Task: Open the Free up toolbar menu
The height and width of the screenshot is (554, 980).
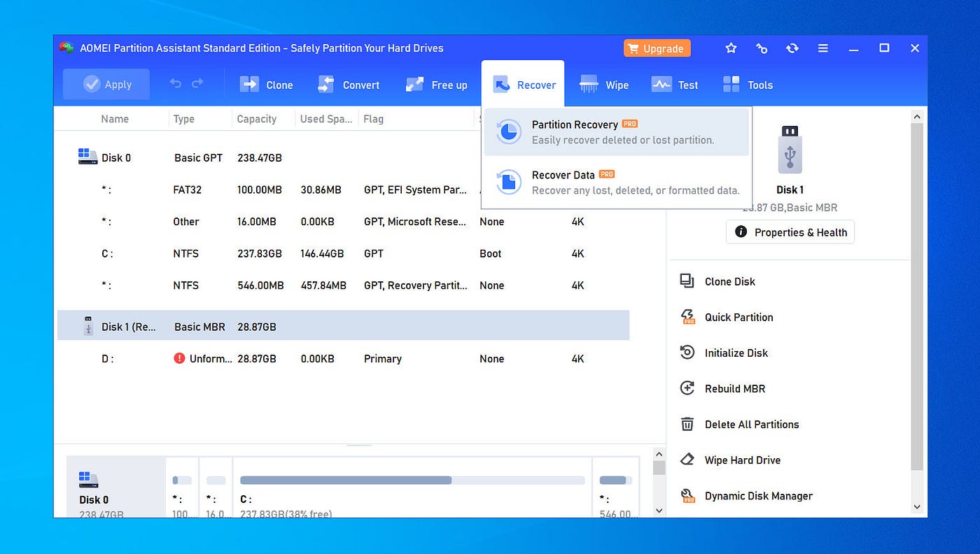Action: (x=436, y=85)
